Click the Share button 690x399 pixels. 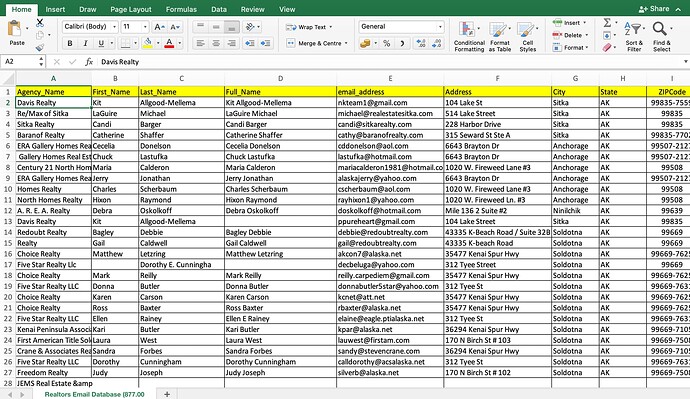pyautogui.click(x=654, y=9)
